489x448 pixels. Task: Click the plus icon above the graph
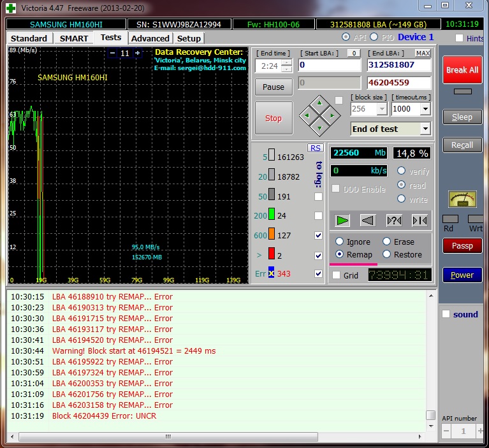pos(137,54)
